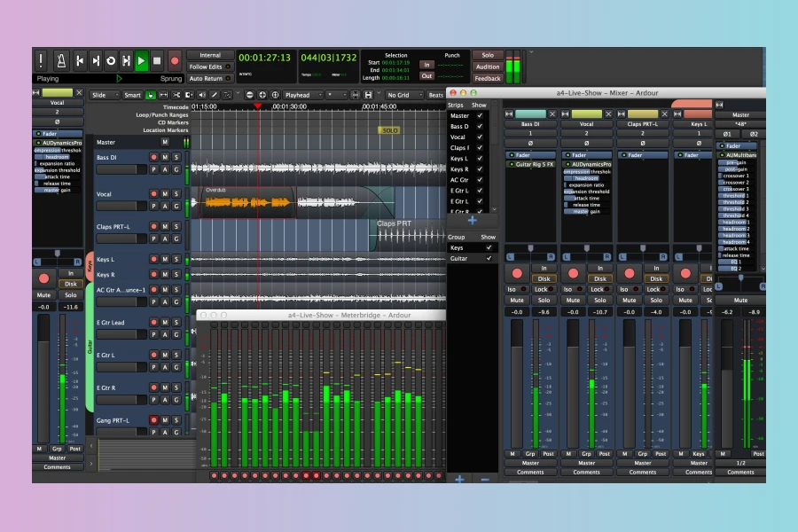Screen dimensions: 798x532
Task: Mute the Vocal mixer strip
Action: 573,300
